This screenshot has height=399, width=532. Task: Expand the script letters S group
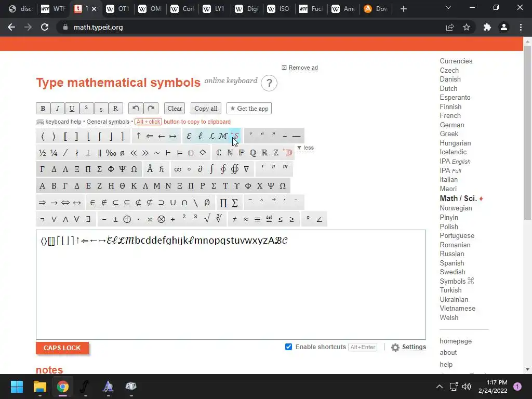click(235, 136)
